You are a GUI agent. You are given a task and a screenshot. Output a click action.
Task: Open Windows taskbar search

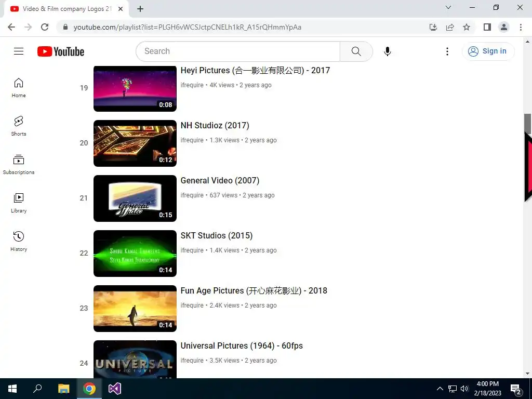tap(37, 389)
